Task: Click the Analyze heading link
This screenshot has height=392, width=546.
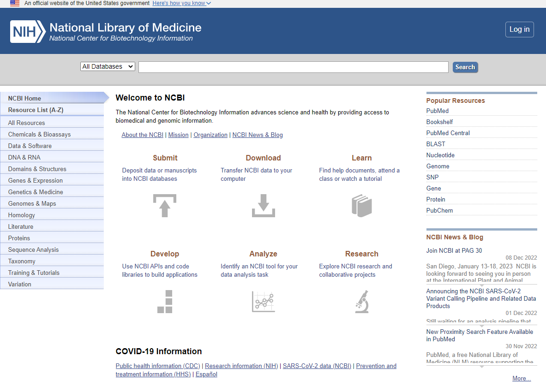Action: (x=263, y=254)
